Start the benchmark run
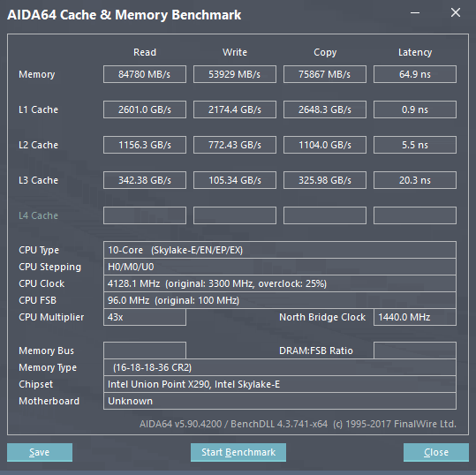This screenshot has height=475, width=476. [x=238, y=452]
